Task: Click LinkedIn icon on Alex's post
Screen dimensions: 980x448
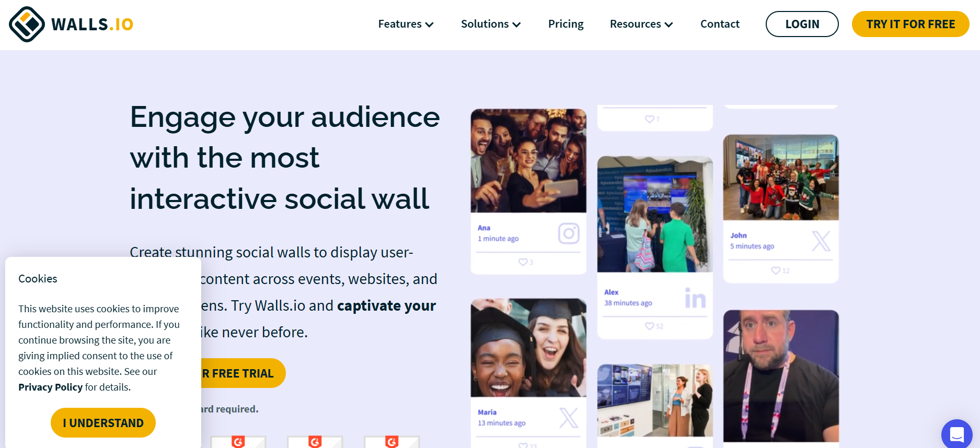Action: click(x=695, y=298)
